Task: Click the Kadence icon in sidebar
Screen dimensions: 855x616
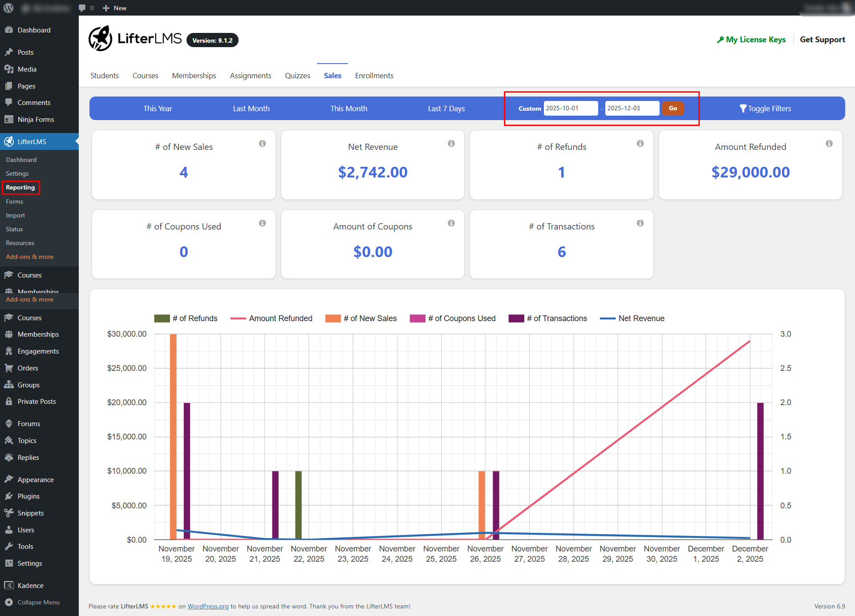Action: point(9,585)
